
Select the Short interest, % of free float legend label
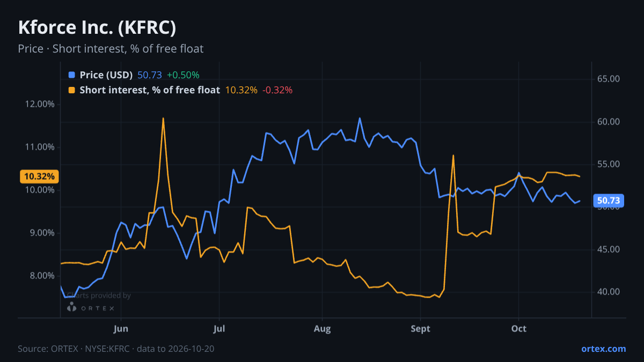coord(150,90)
